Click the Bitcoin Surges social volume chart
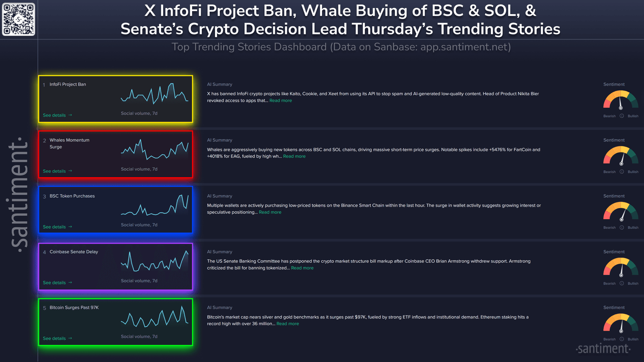 [154, 317]
